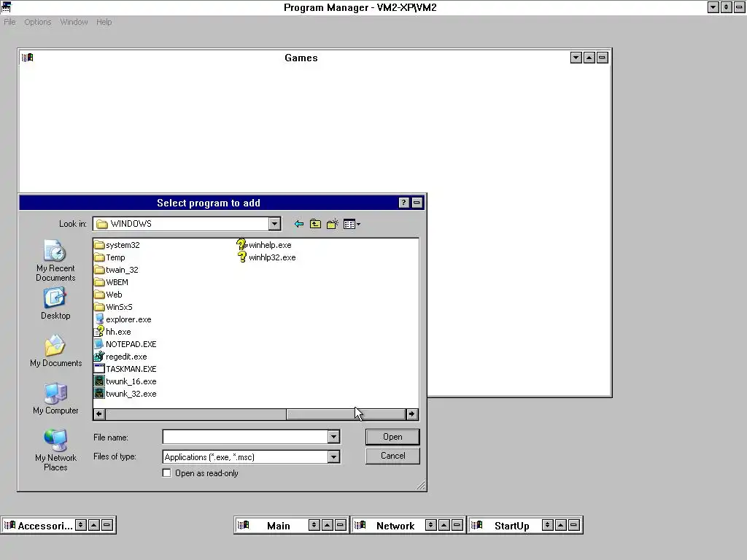Viewport: 747px width, 560px height.
Task: Select twunk_32.exe in file list
Action: [125, 393]
